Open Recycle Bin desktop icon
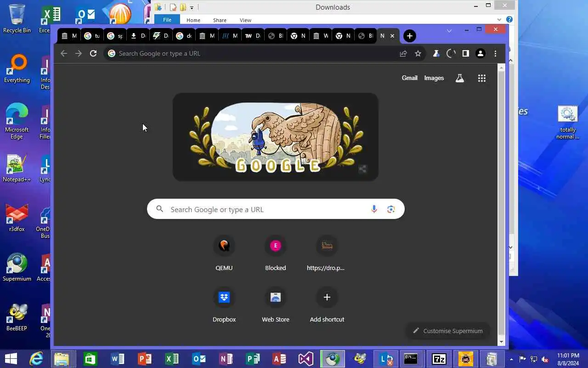This screenshot has width=588, height=368. (17, 18)
